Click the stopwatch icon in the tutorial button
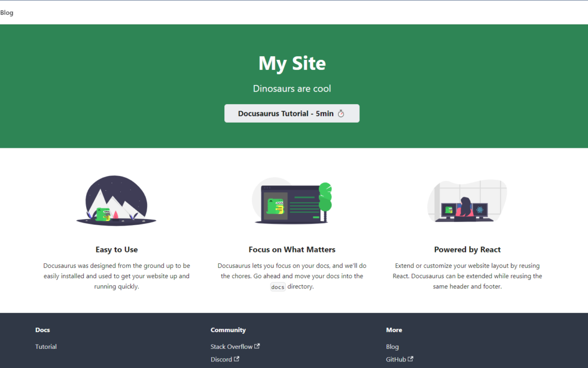Viewport: 588px width, 368px height. click(341, 113)
